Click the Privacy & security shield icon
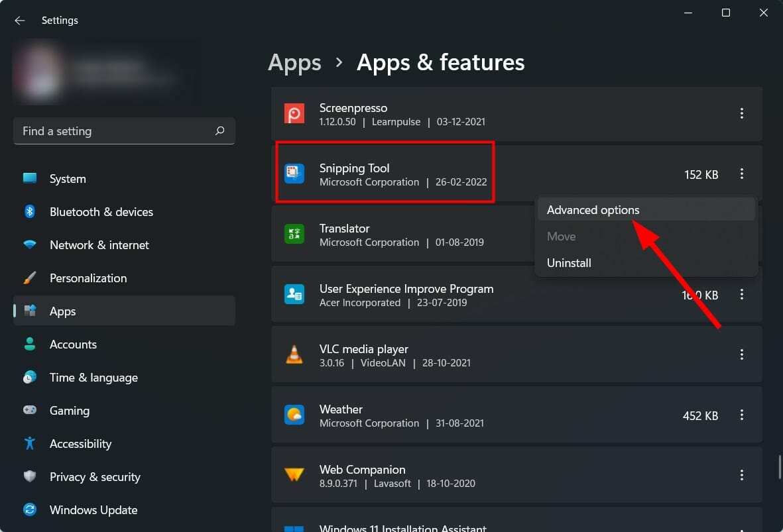The image size is (783, 532). coord(30,476)
